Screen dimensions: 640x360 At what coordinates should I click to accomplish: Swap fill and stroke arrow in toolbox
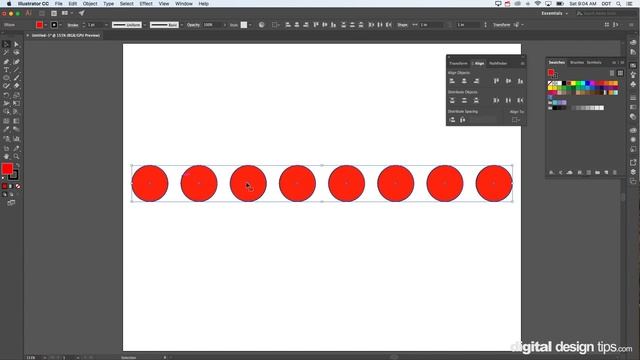coord(17,166)
